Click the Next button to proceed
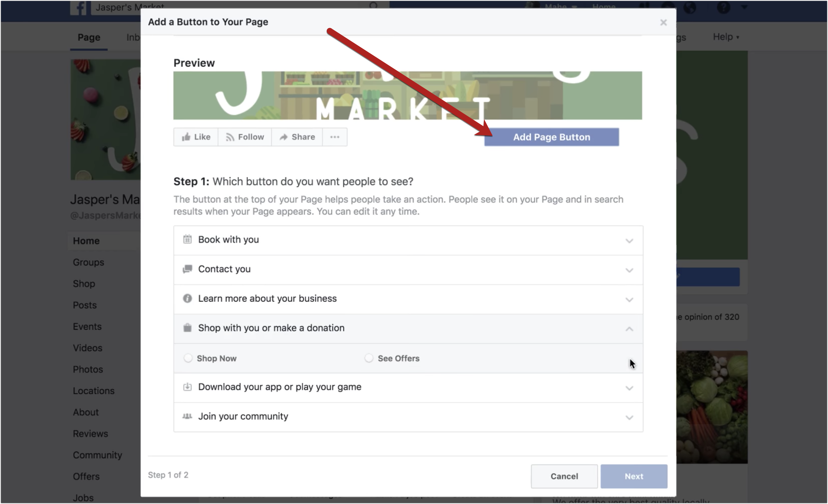Screen dimensions: 828x504 634,476
